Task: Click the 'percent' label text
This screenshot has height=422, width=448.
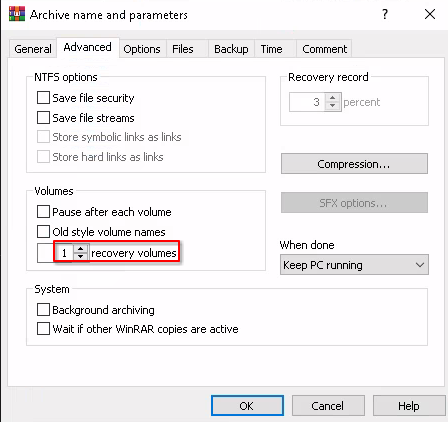Action: tap(362, 102)
